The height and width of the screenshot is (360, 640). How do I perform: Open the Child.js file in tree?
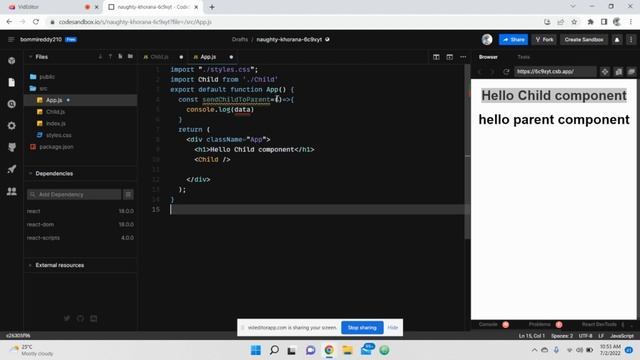[55, 112]
